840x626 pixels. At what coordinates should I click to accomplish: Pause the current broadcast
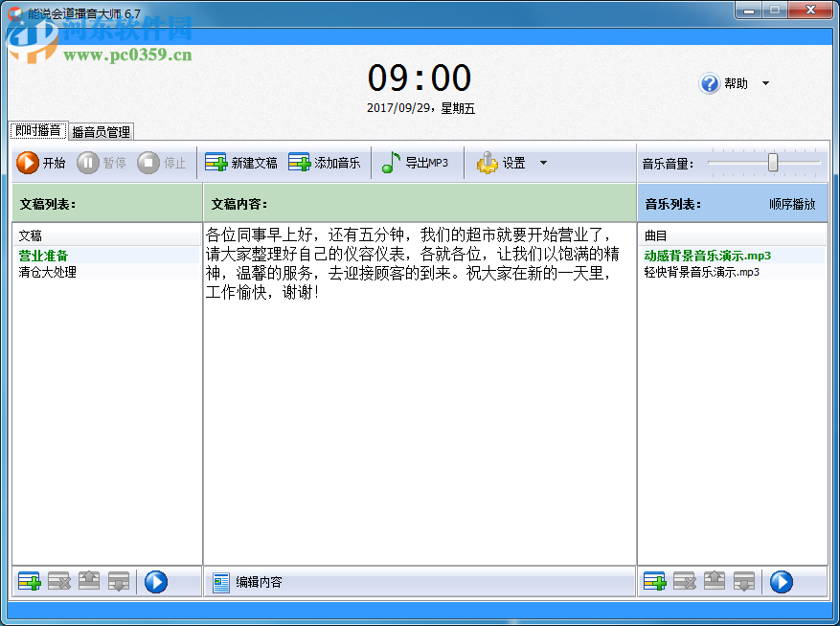(103, 162)
